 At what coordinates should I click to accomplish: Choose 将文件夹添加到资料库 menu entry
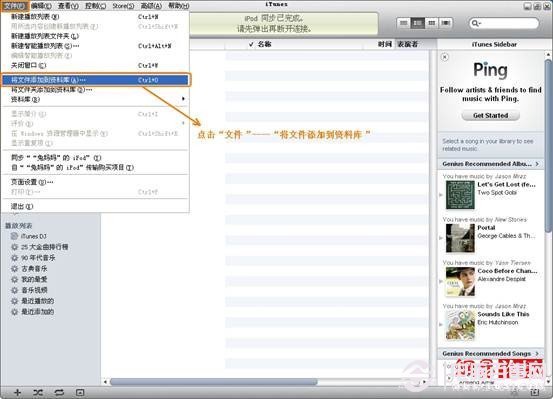[95, 90]
